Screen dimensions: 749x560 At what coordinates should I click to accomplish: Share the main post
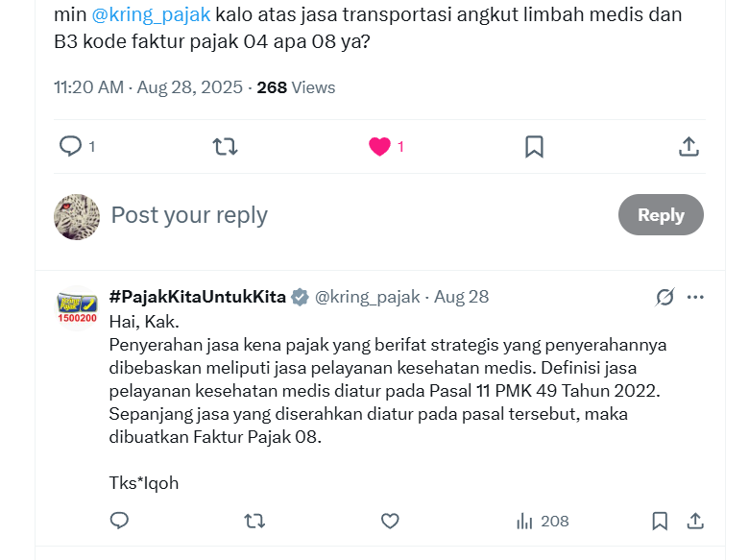689,146
